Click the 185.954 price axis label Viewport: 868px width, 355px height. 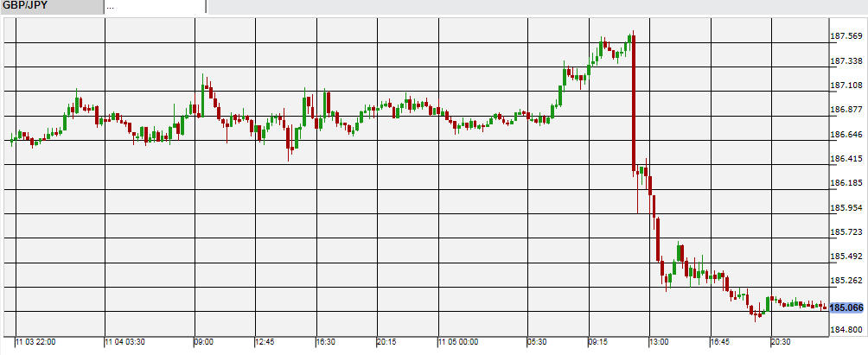click(846, 208)
